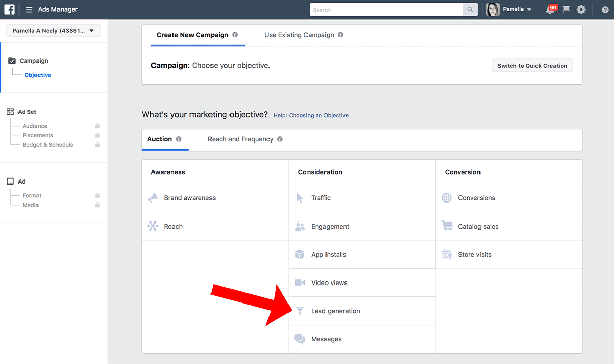Click the Catalog sales cart icon

point(447,226)
